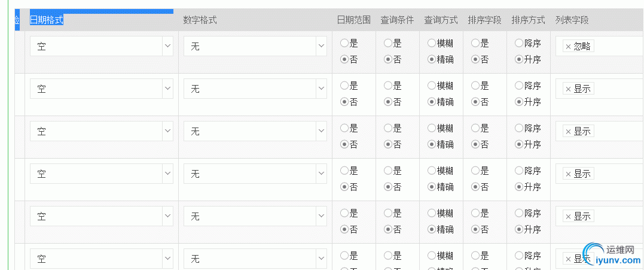Click the 排序字段 column header
Viewport: 644px width, 270px height.
[484, 20]
